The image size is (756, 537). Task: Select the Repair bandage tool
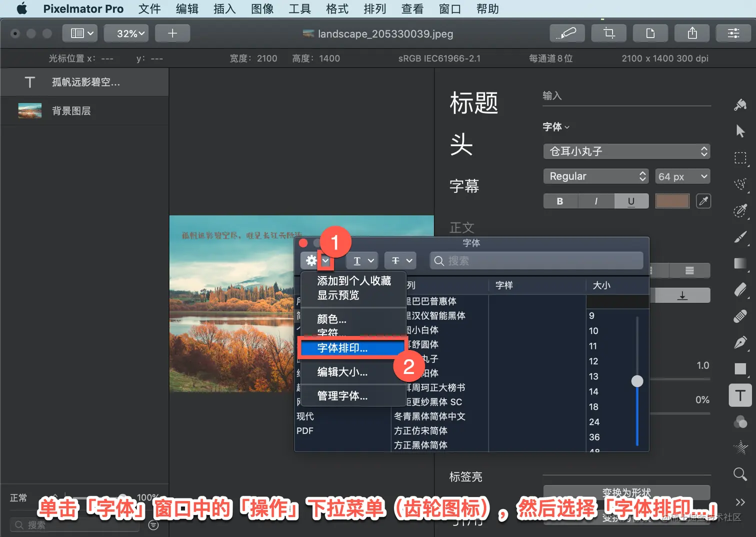pos(740,316)
